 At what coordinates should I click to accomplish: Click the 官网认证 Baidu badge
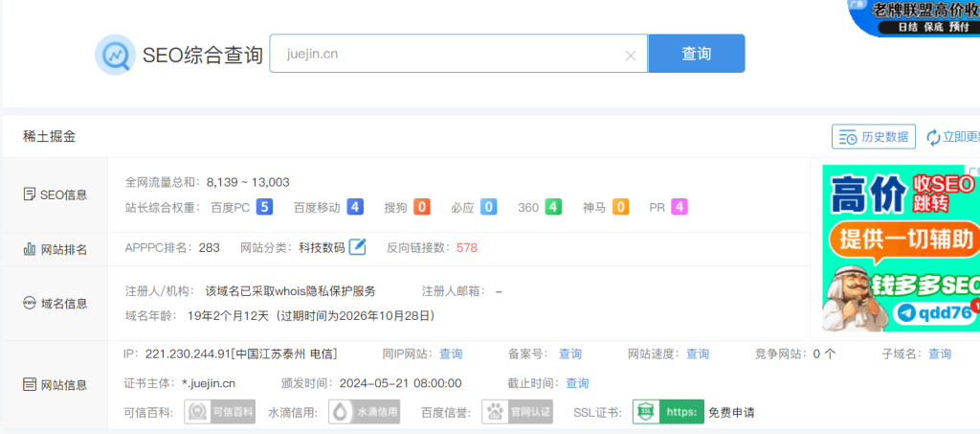click(517, 412)
